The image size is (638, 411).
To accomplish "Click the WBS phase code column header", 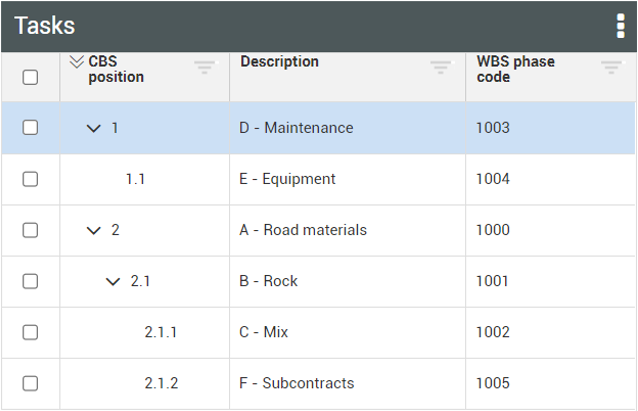I will pos(515,69).
